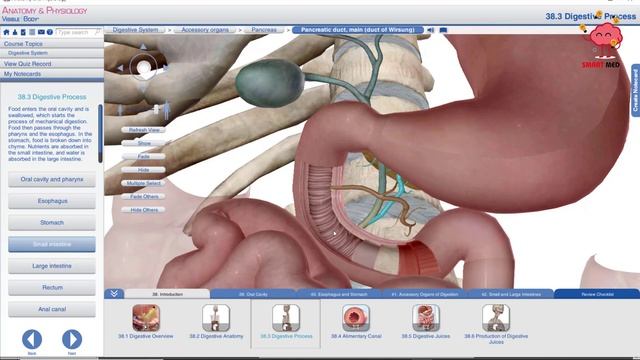Go to Home via the house icon

[6, 32]
